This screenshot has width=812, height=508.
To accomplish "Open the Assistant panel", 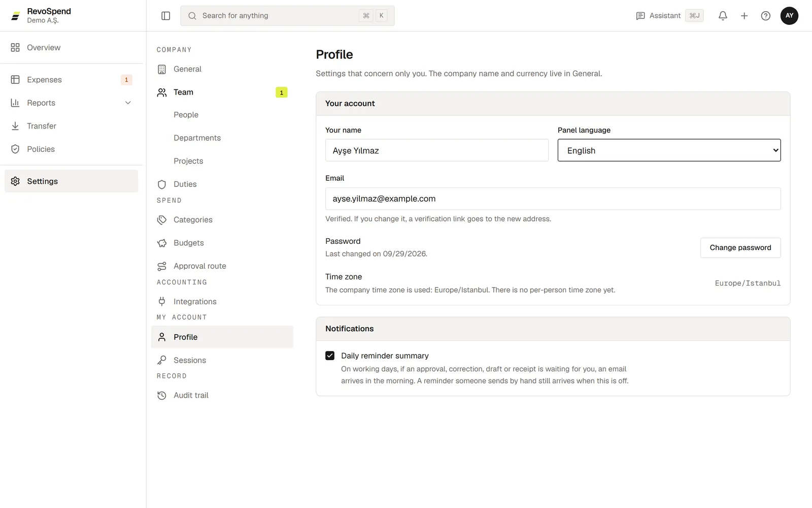I will pyautogui.click(x=669, y=16).
